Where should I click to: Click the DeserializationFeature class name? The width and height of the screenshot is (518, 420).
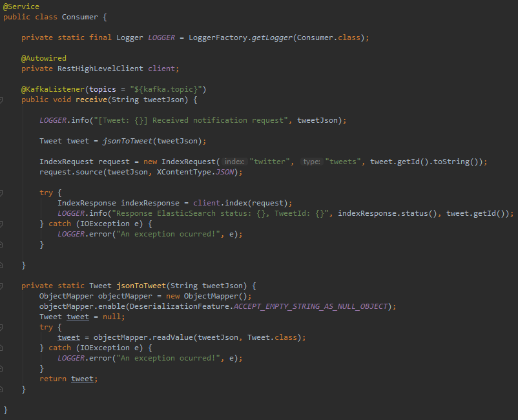coord(179,307)
